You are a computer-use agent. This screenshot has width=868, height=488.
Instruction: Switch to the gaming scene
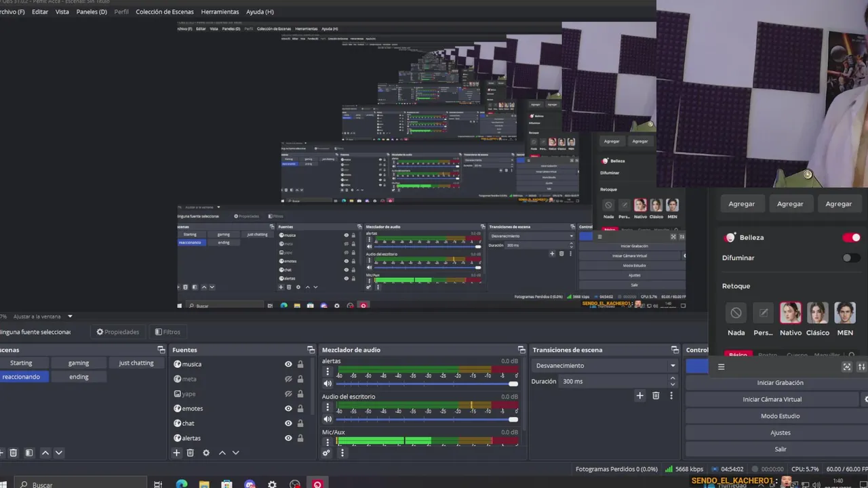pos(79,363)
